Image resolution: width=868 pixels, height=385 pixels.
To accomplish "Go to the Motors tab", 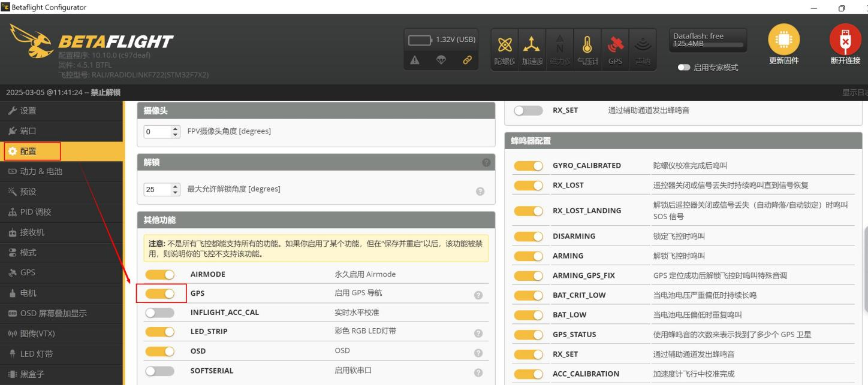I will click(x=28, y=293).
